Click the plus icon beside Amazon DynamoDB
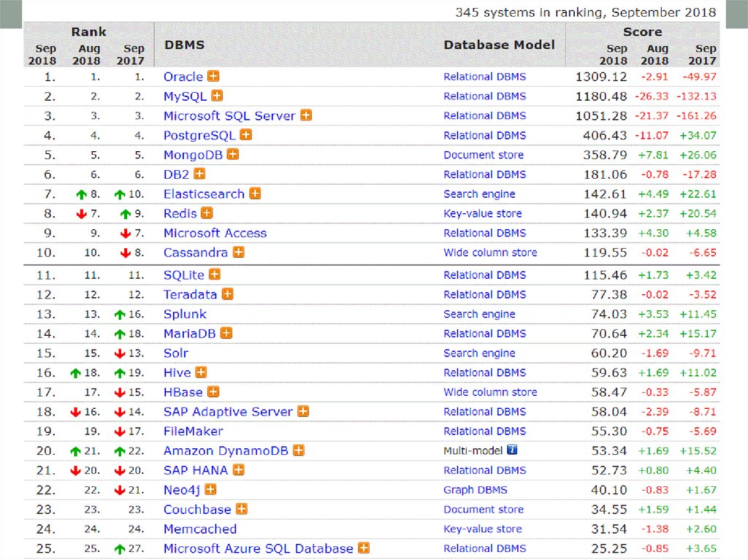The height and width of the screenshot is (560, 748). 299,450
